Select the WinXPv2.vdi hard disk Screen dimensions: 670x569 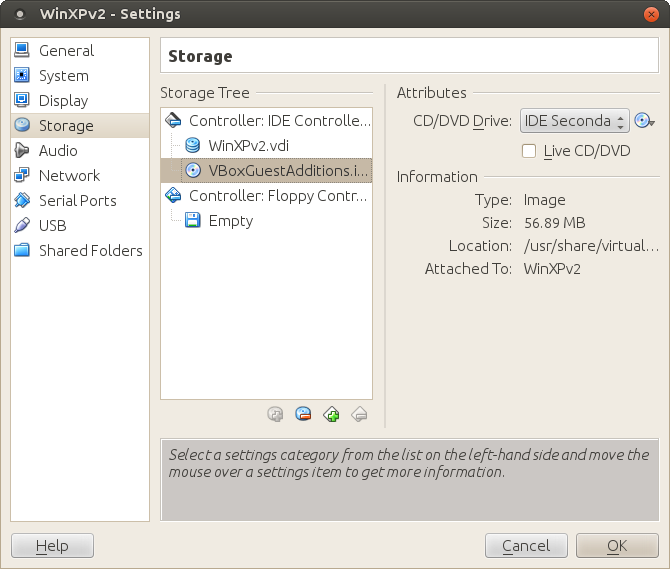tap(247, 146)
